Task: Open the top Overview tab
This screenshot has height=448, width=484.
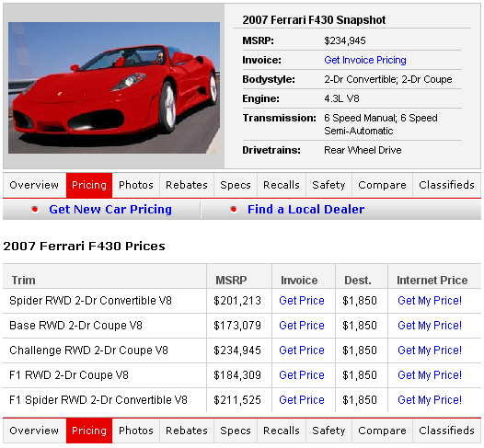Action: coord(34,185)
